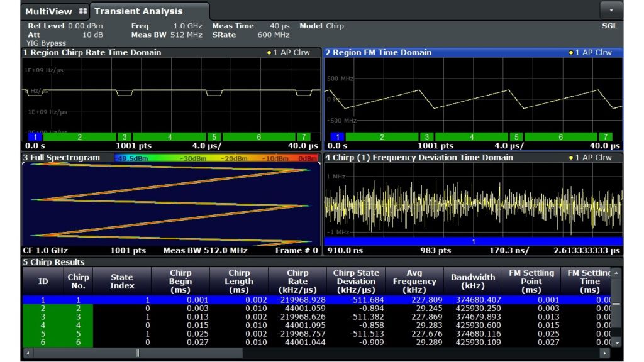The image size is (644, 362).
Task: Click the Chirp Rate column header
Action: click(297, 282)
